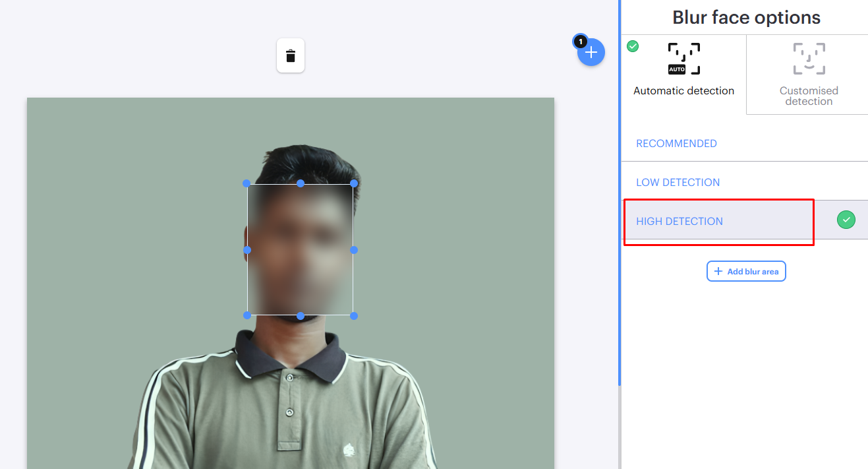This screenshot has width=868, height=469.
Task: Click the bottom-right corner handle of the blur frame
Action: pos(354,315)
